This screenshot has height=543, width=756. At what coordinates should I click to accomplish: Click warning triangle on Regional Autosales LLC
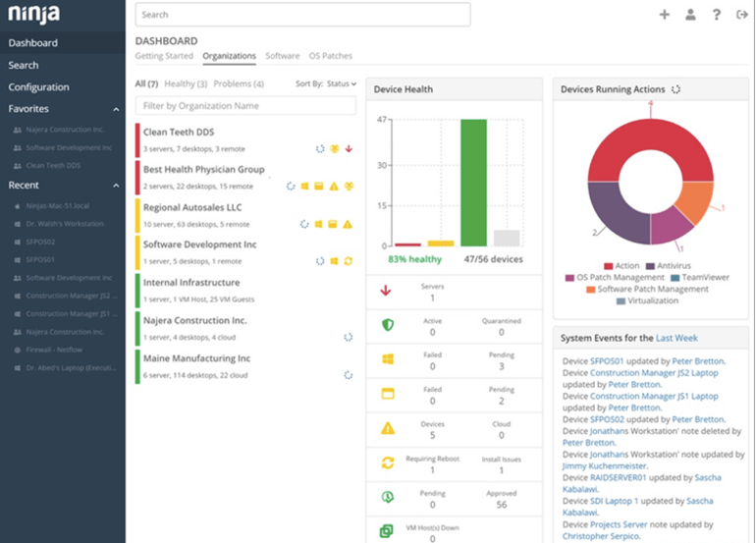pos(348,224)
